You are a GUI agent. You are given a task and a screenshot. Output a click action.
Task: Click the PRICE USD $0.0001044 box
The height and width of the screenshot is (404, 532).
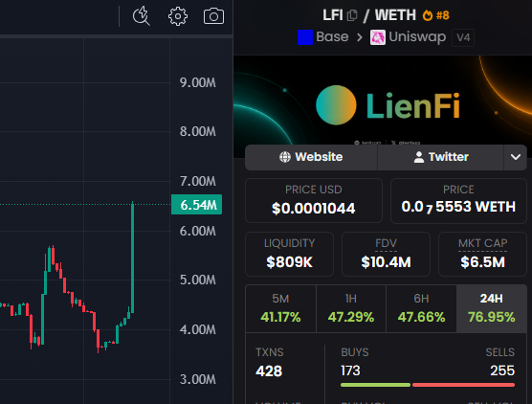click(314, 200)
